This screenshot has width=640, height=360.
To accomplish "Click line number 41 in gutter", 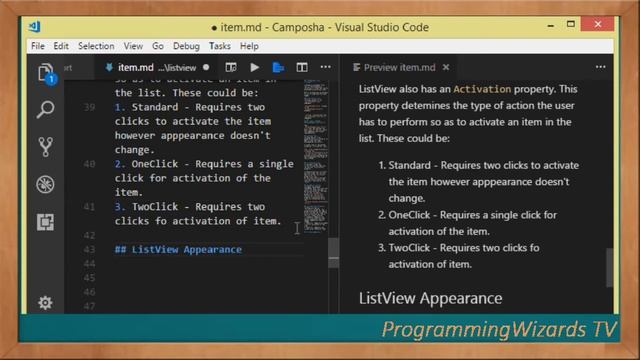I will 89,207.
